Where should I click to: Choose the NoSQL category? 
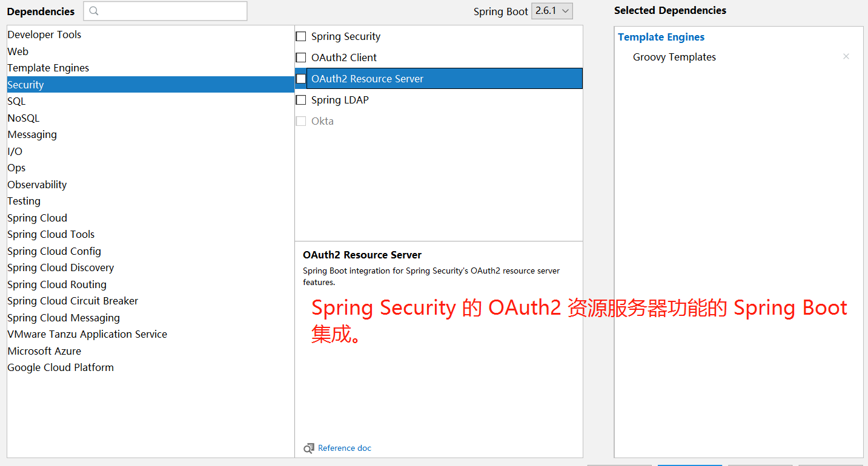coord(23,117)
